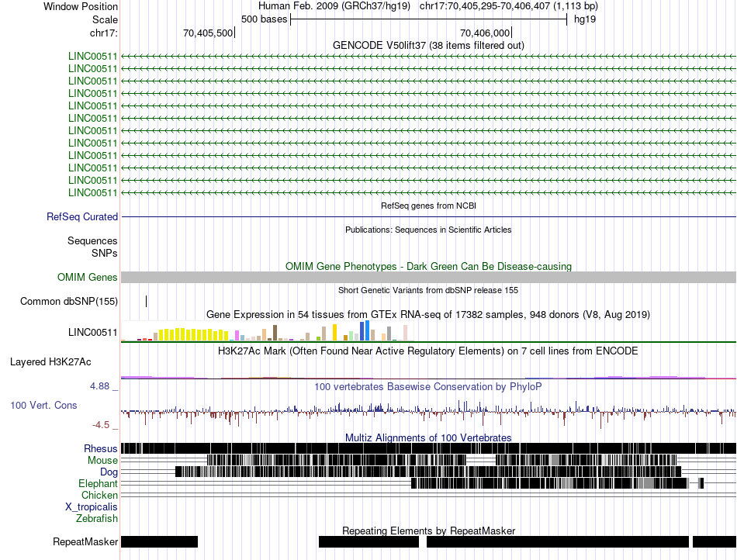This screenshot has width=737, height=560.
Task: Click the longest RepeatMasker black block
Action: click(x=558, y=541)
